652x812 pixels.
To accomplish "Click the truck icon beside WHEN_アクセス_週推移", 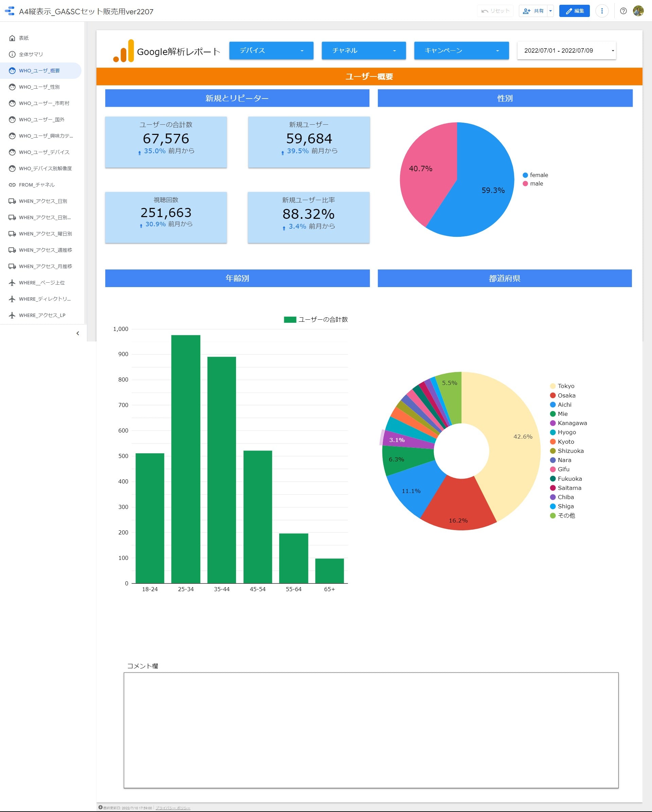I will [x=12, y=250].
